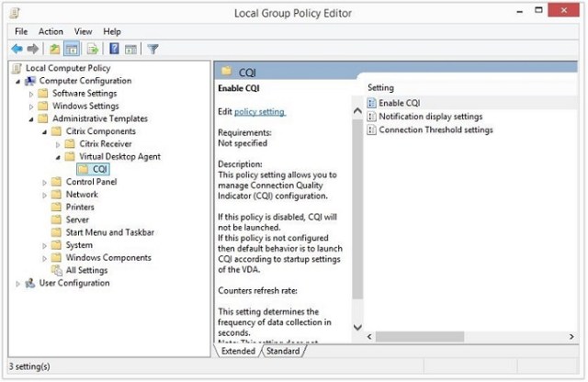Image resolution: width=588 pixels, height=382 pixels.
Task: Toggle the Show/Hide Console Tree icon
Action: pos(72,49)
